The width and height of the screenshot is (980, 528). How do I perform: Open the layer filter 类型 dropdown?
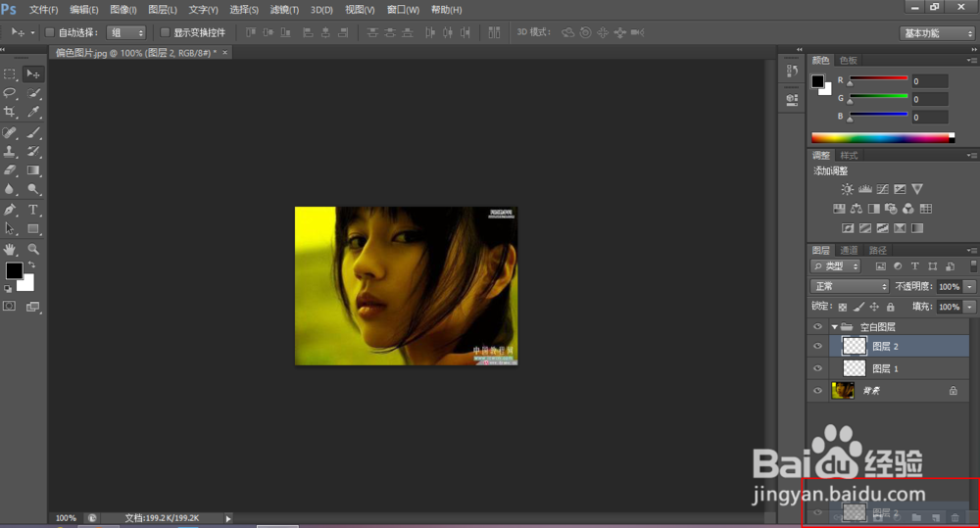836,266
